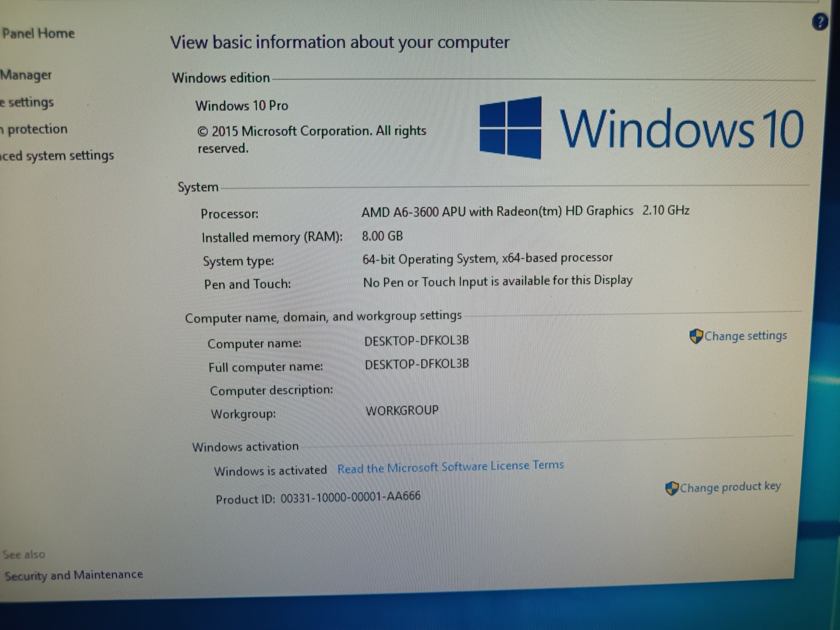
Task: Click the Windows edition section header
Action: [x=221, y=78]
